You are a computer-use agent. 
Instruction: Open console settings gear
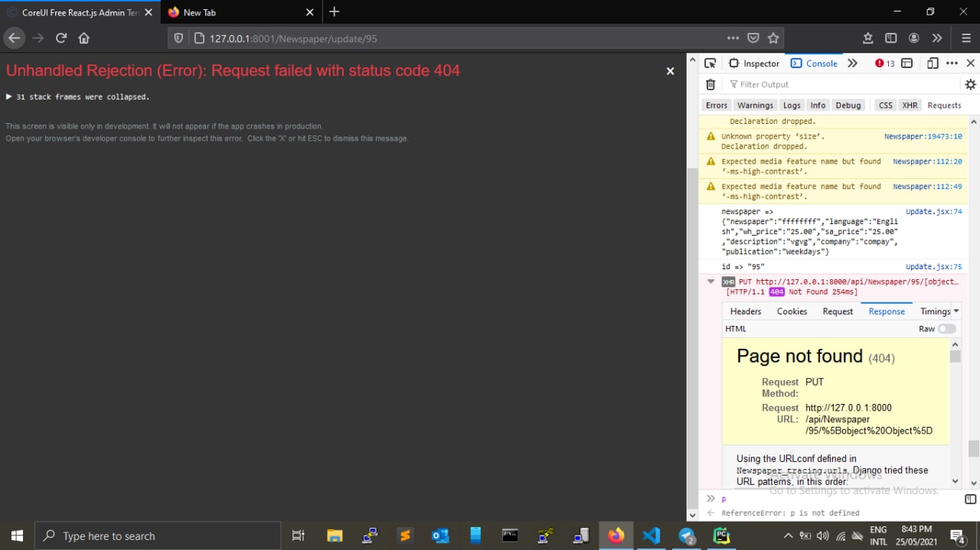coord(970,85)
